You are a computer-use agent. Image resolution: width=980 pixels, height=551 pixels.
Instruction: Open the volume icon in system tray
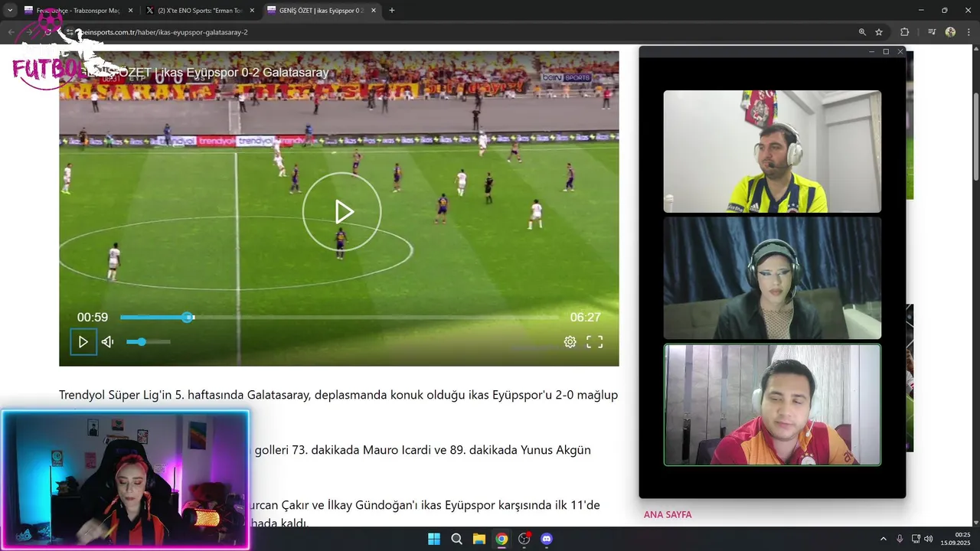point(928,539)
